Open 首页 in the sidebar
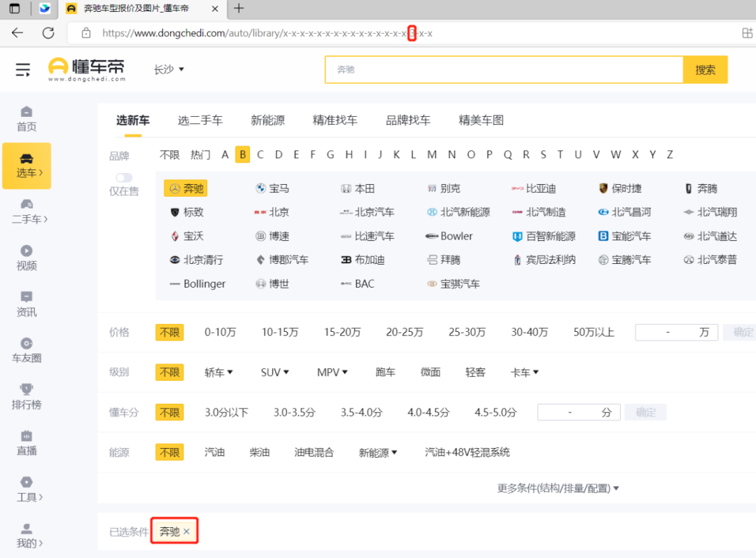This screenshot has width=756, height=558. tap(27, 118)
